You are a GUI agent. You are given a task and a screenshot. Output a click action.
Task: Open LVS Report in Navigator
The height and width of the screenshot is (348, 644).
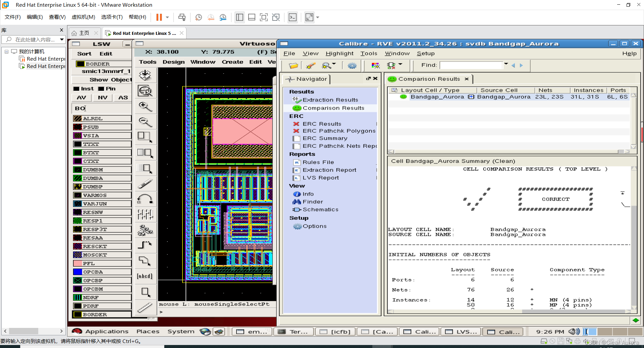[x=321, y=178]
